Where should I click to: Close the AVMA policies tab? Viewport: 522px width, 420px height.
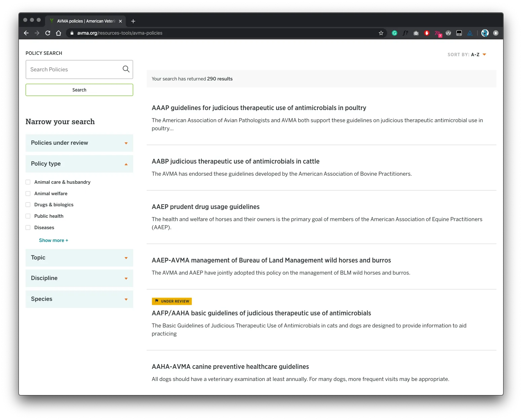coord(120,21)
